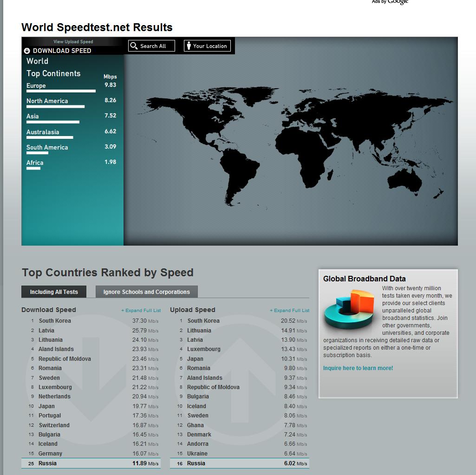
Task: Expand the full Download Speed list
Action: tap(141, 310)
